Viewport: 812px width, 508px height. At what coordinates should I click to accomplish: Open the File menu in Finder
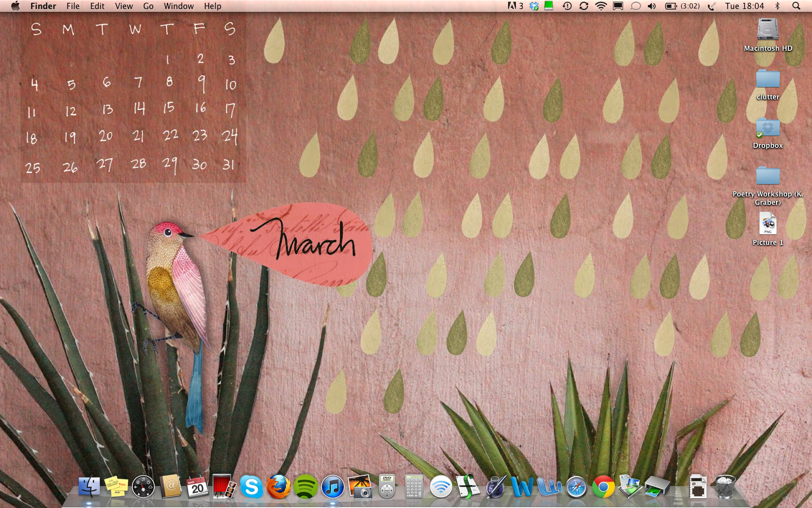(73, 6)
